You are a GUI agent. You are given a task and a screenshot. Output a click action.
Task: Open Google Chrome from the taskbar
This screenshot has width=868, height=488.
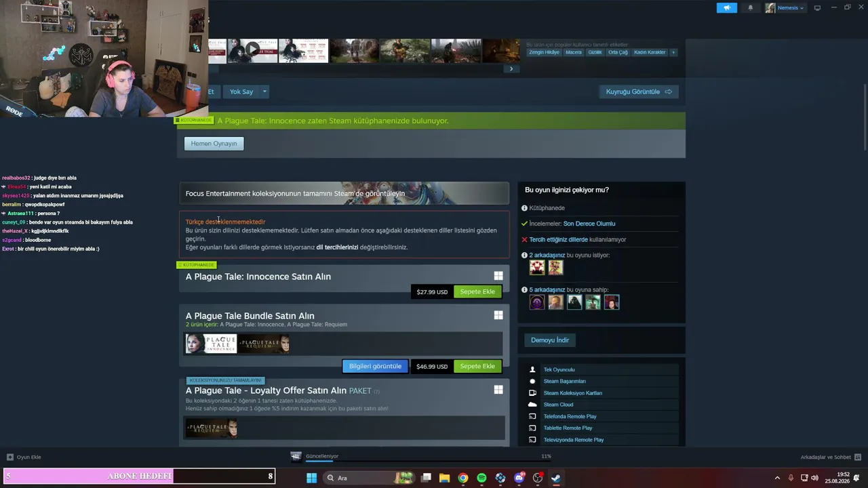[x=463, y=478]
